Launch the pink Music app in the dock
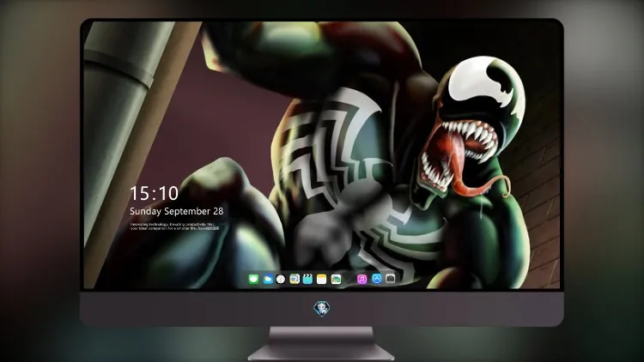 [x=361, y=279]
